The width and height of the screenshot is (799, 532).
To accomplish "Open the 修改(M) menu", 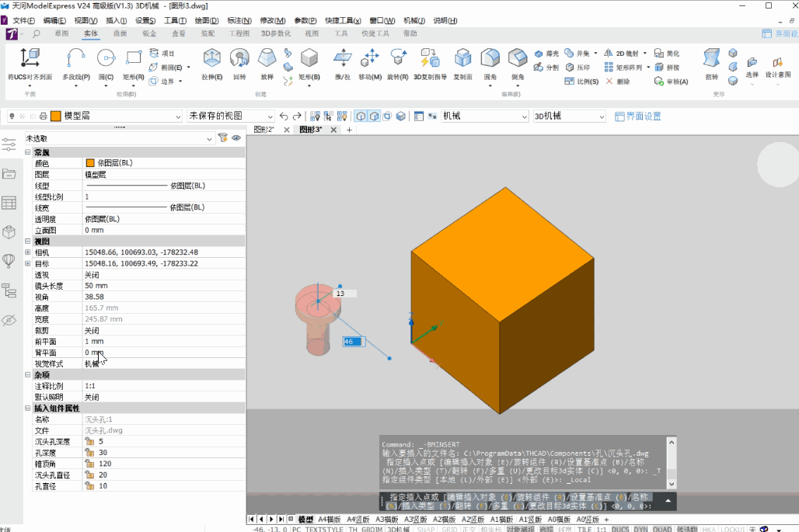I will tap(273, 20).
